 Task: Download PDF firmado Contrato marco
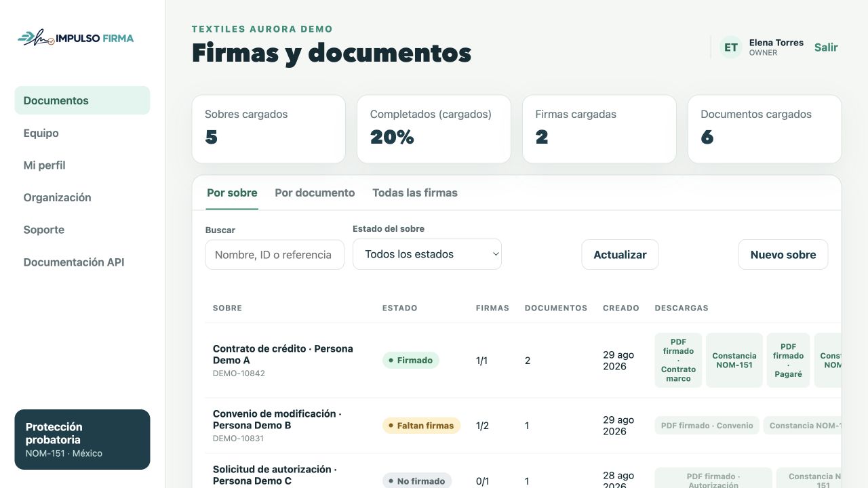[678, 361]
